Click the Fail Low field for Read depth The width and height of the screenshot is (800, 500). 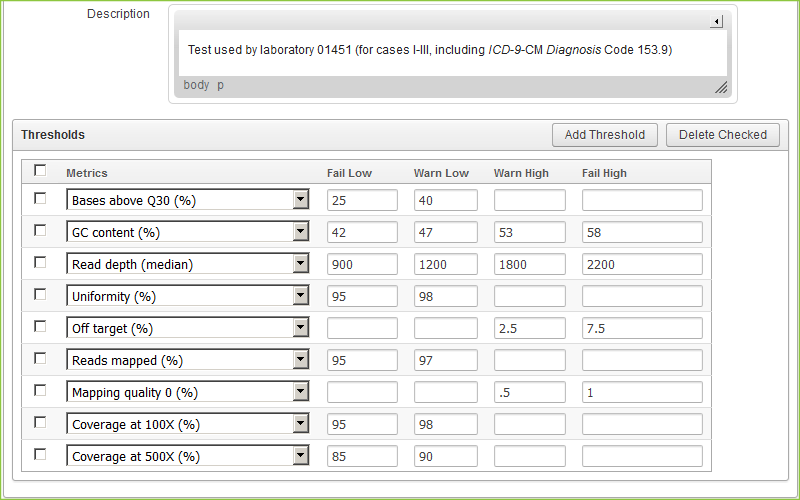(x=362, y=264)
